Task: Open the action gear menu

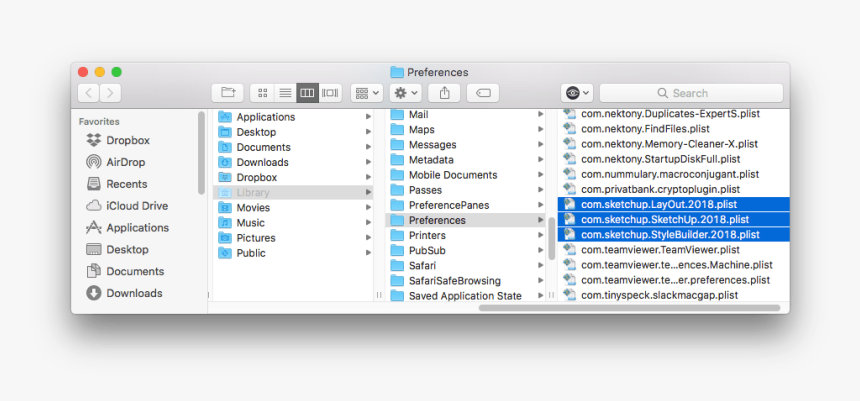Action: (406, 93)
